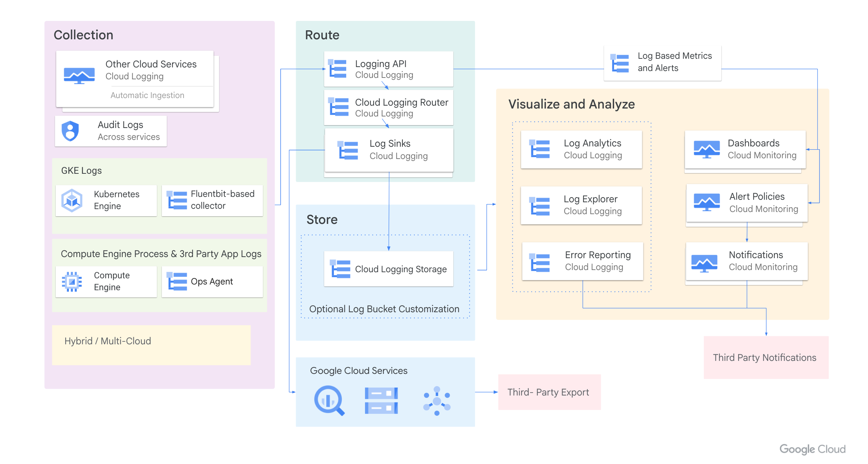This screenshot has height=464, width=868.
Task: Click Log Based Metrics and Alerts text
Action: [x=675, y=62]
